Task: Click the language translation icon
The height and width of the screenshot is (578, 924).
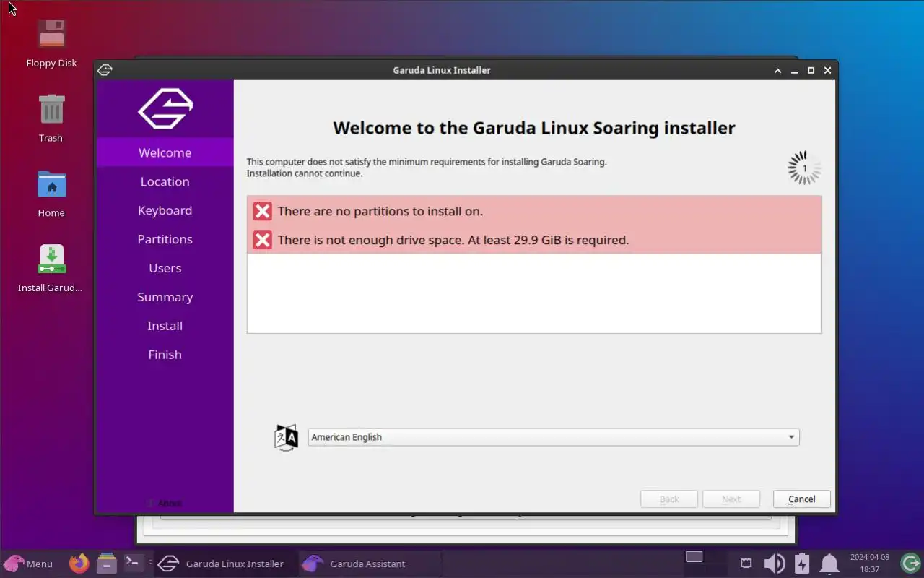Action: (287, 437)
